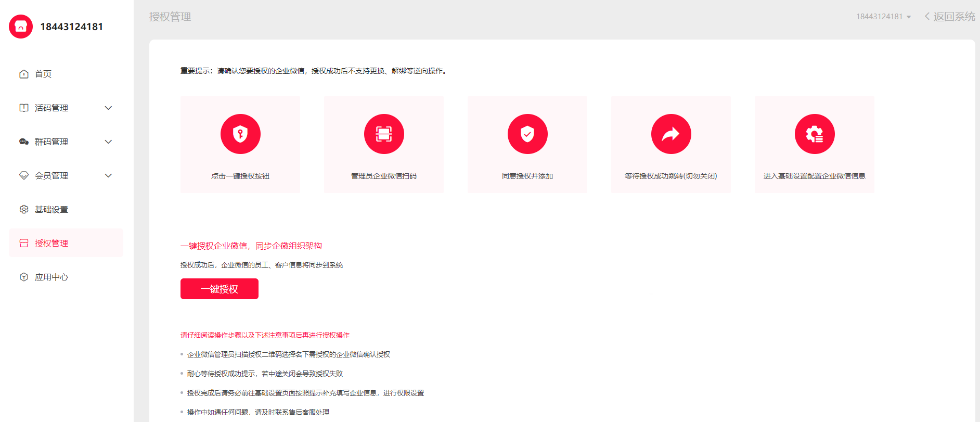Click the 返回系统 link
980x422 pixels.
click(954, 17)
